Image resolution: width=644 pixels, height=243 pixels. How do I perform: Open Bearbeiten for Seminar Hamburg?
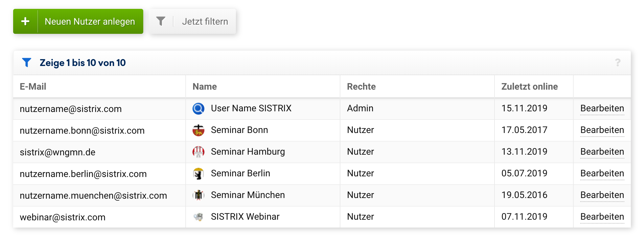(602, 152)
